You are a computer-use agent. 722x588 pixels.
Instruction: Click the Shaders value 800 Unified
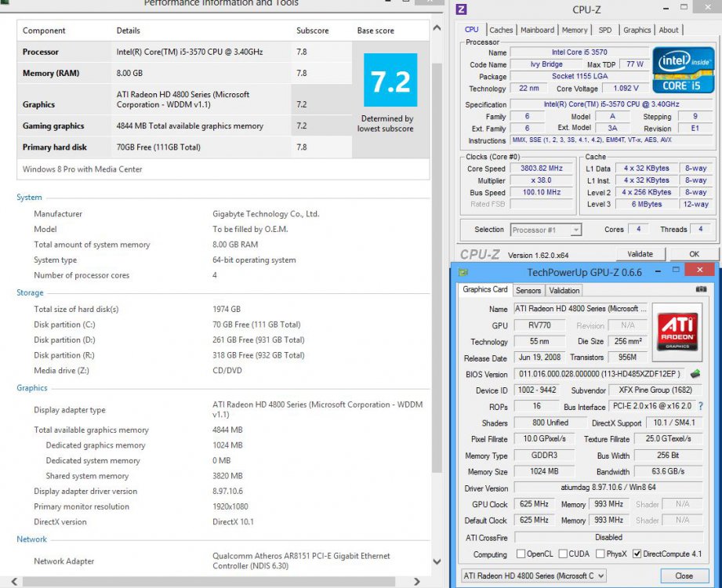(550, 423)
